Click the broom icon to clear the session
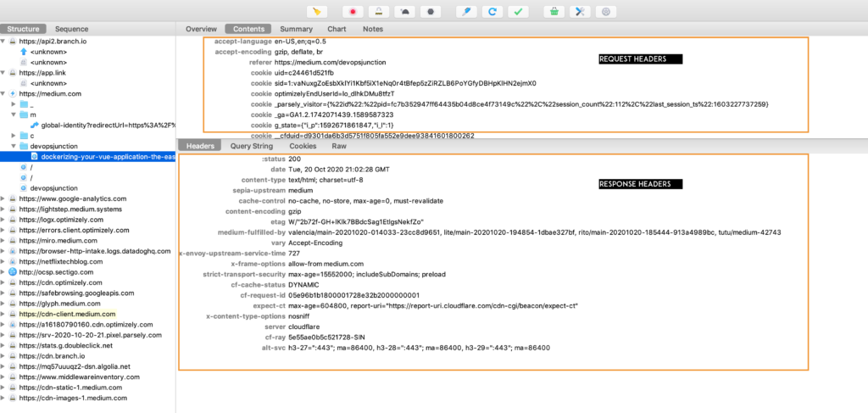The image size is (868, 413). click(316, 12)
